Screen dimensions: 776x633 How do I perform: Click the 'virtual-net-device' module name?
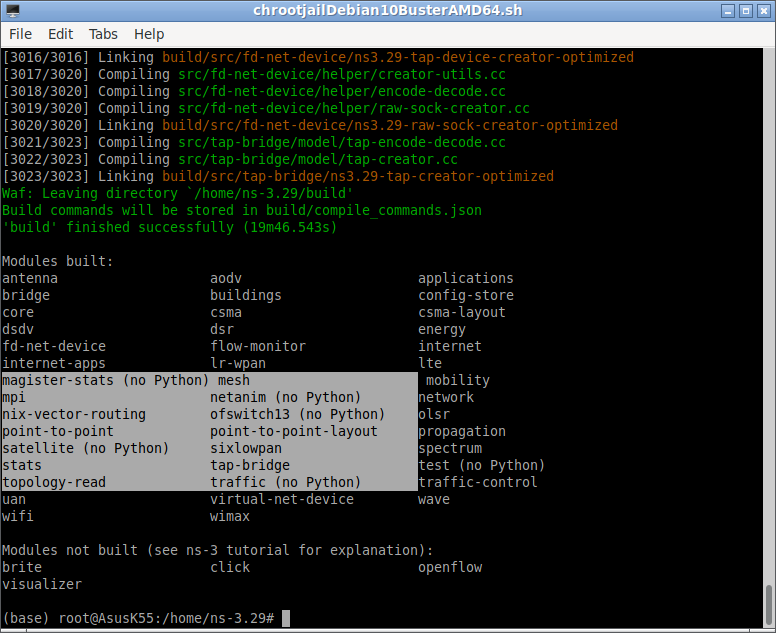[x=282, y=499]
